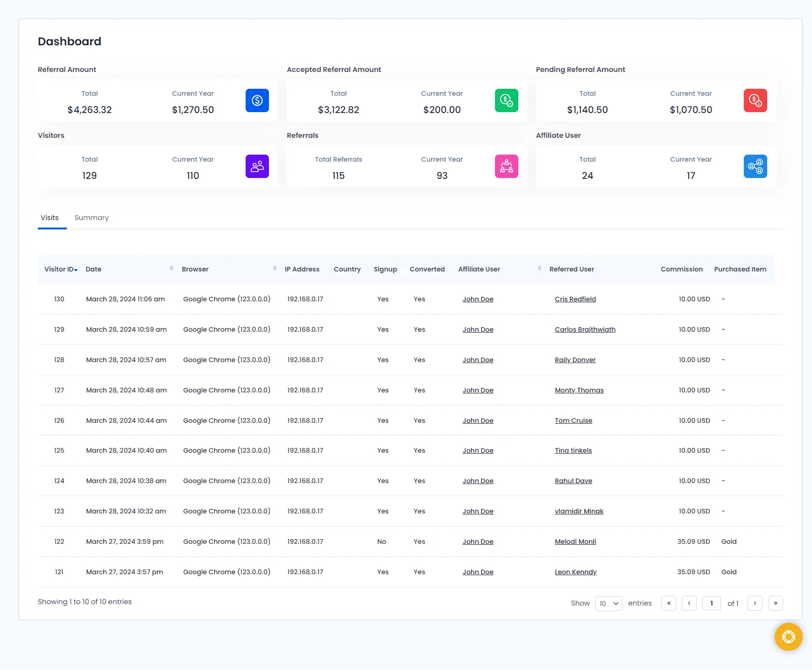Go to the next page arrow
The image size is (812, 670).
[755, 603]
